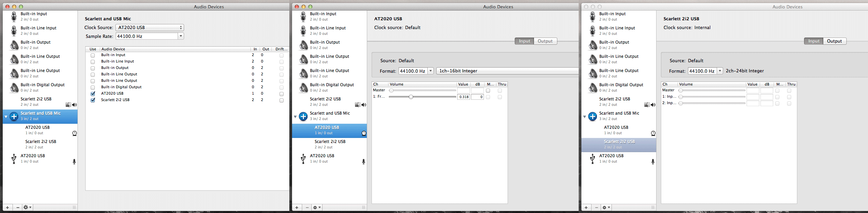Click channel 2 input slider in Scarlett 2i2 window
This screenshot has height=213, width=868.
[x=712, y=103]
